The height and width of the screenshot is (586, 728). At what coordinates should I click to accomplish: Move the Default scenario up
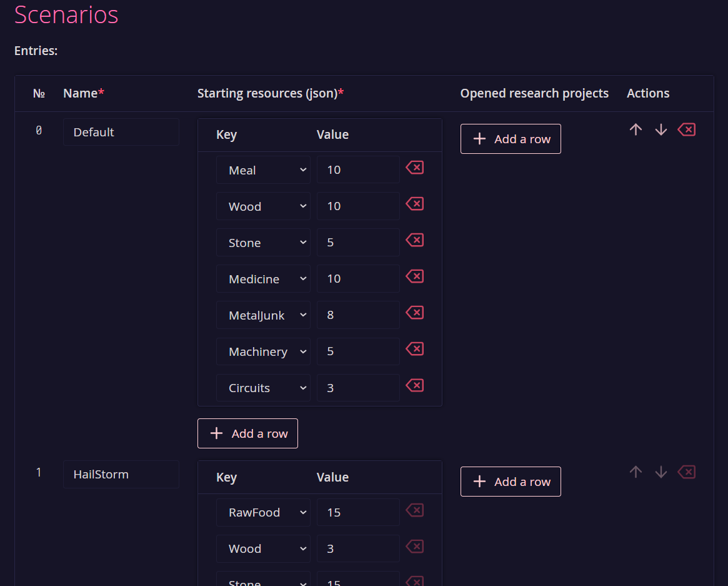[x=636, y=129]
